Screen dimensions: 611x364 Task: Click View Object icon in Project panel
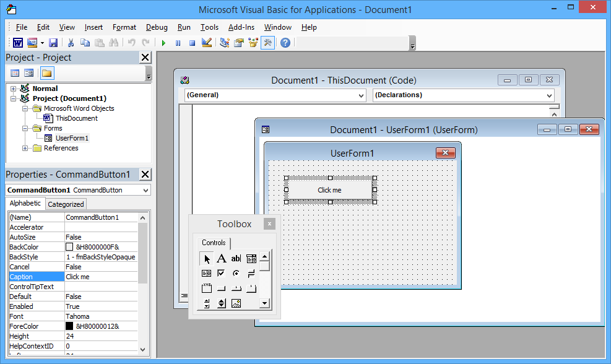tap(29, 73)
